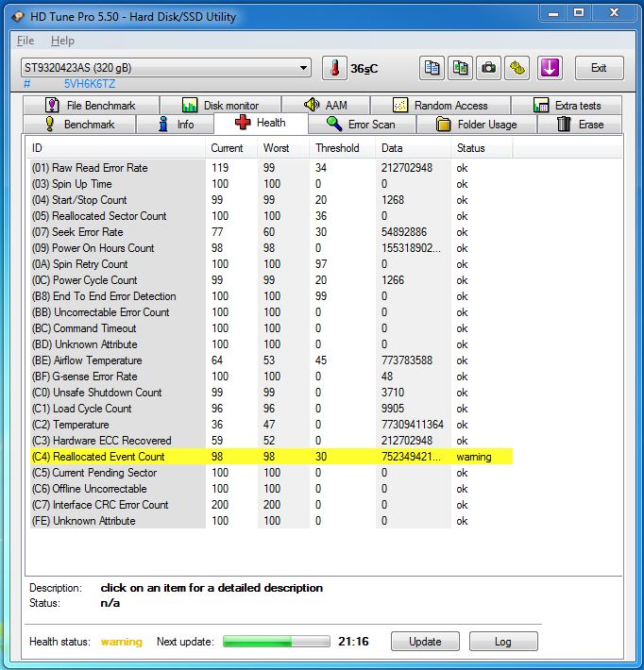The width and height of the screenshot is (644, 670).
Task: Select (0C) Power Cycle Count row
Action: coord(271,280)
